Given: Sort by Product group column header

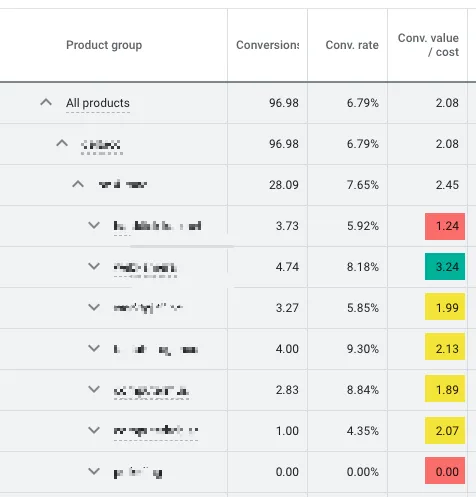Looking at the screenshot, I should [x=104, y=45].
